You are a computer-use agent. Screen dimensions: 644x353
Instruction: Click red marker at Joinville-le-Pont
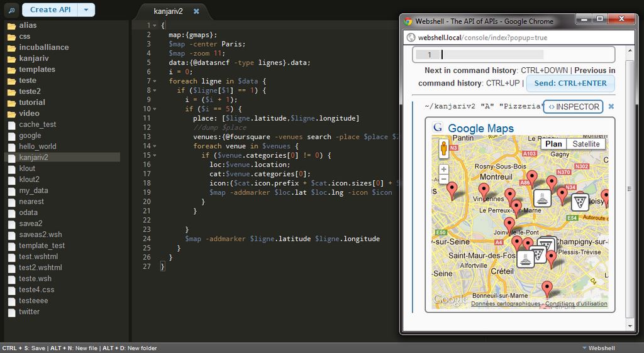pos(509,225)
